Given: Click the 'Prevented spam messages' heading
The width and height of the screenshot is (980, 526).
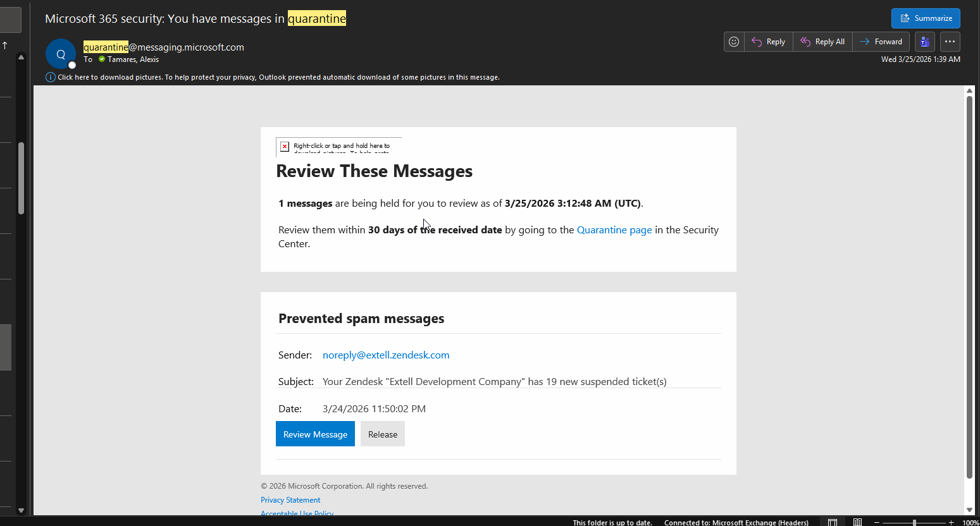Looking at the screenshot, I should [x=361, y=319].
